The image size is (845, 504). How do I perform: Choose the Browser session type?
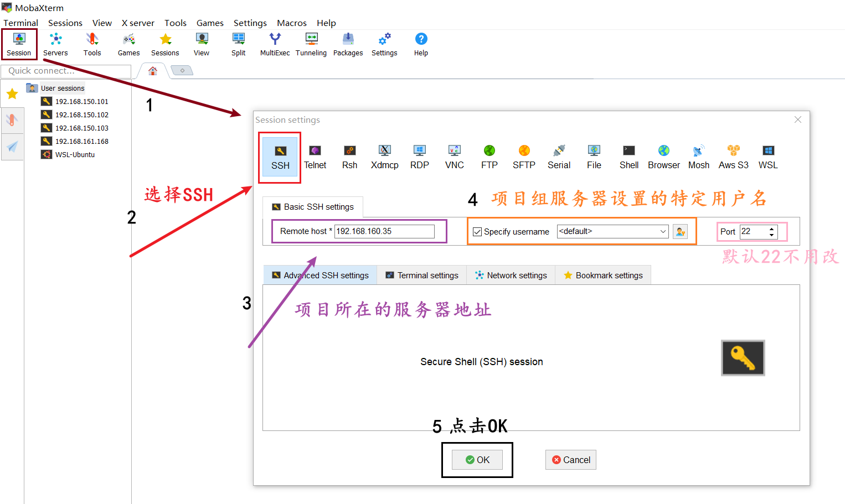tap(664, 157)
